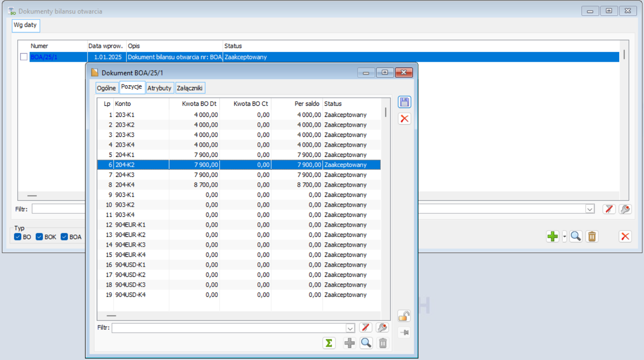
Task: Expand the filter dropdown in the main list window
Action: (x=590, y=209)
